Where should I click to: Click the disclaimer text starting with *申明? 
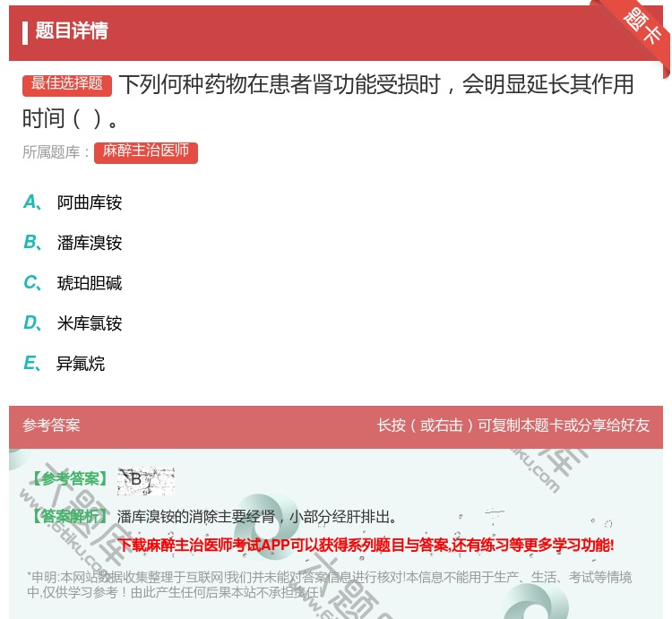pyautogui.click(x=329, y=585)
